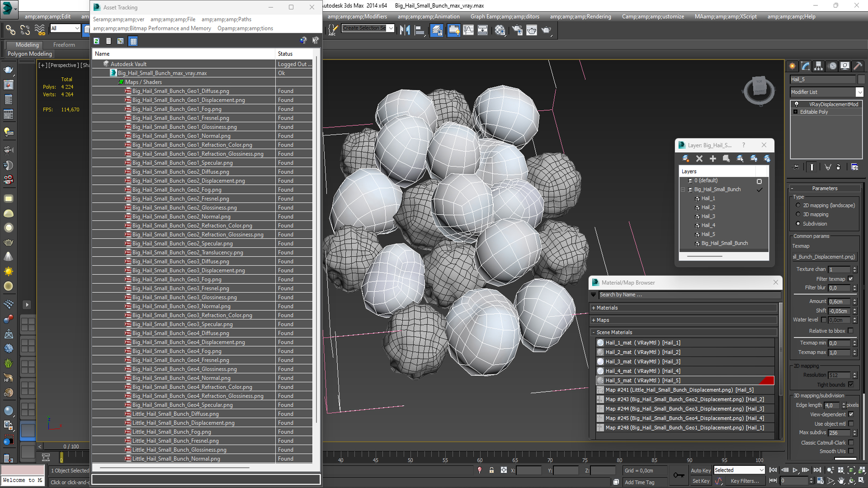Click the time slider showing 0 / 100

(71, 446)
